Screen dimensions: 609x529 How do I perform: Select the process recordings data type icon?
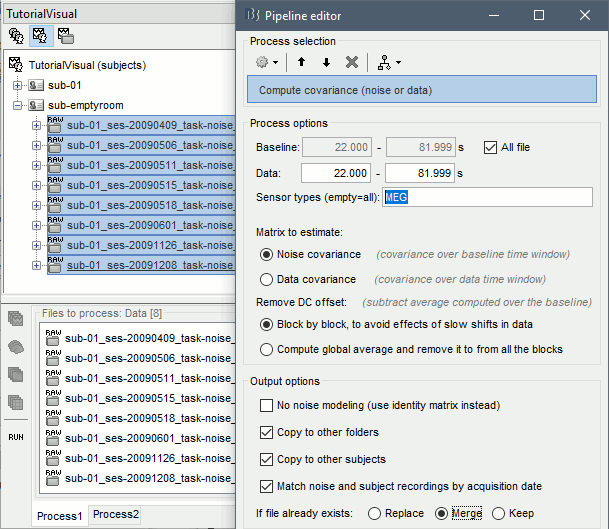[x=16, y=319]
